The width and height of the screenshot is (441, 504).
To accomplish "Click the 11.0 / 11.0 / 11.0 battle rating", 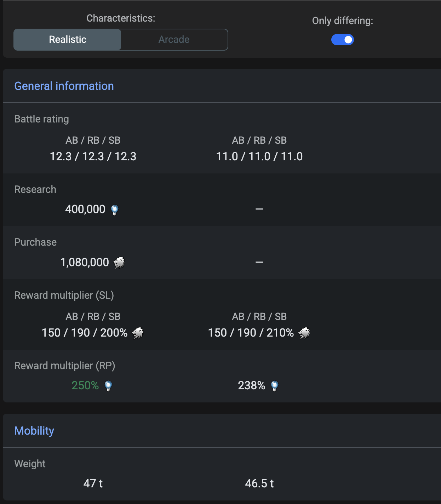I will pyautogui.click(x=259, y=156).
